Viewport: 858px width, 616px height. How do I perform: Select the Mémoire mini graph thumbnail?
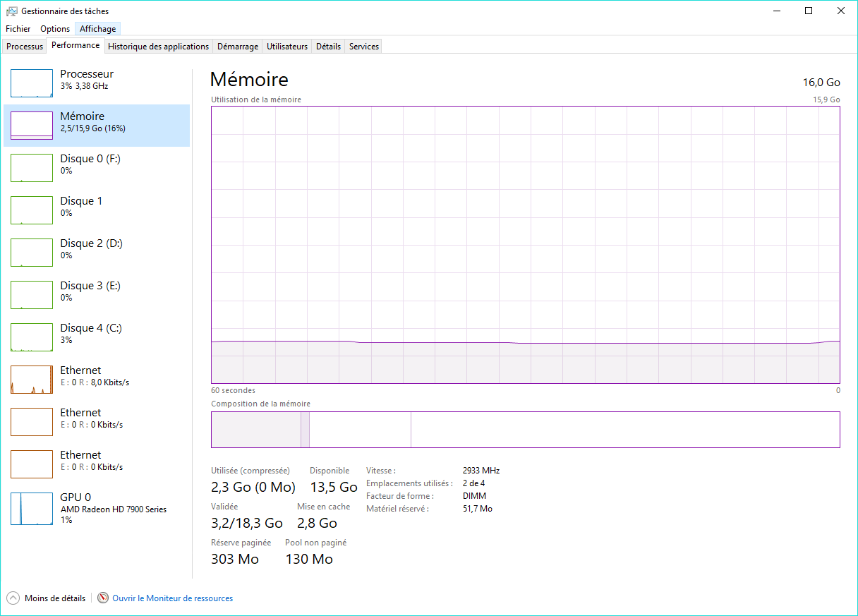32,126
